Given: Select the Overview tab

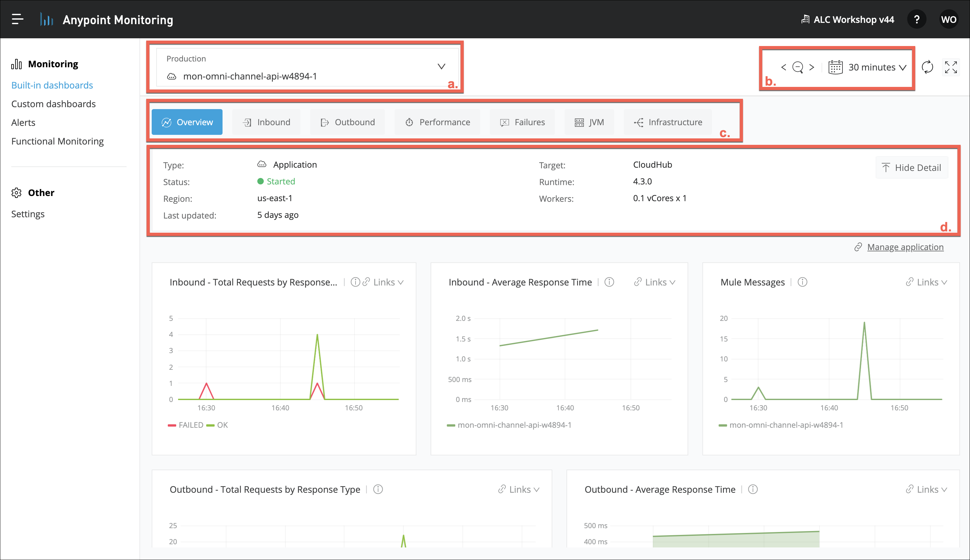Looking at the screenshot, I should point(187,122).
